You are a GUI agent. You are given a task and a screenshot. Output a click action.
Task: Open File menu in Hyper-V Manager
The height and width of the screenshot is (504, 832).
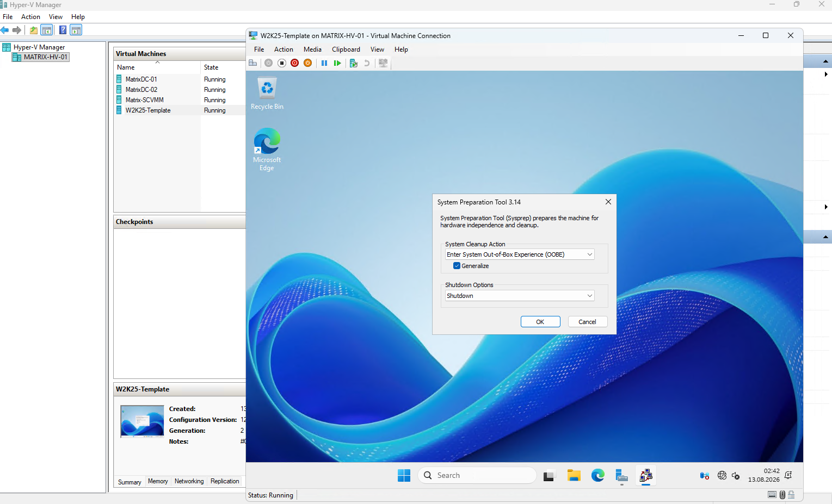coord(8,17)
